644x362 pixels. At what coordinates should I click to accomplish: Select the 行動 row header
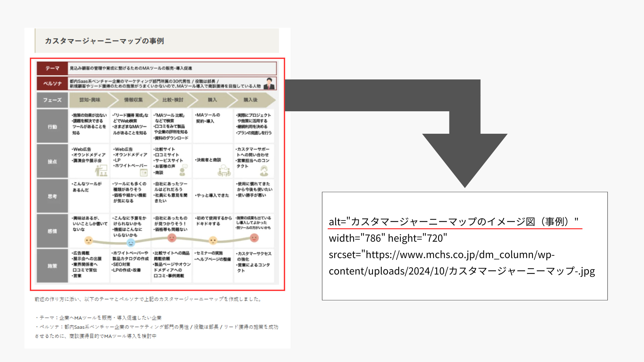pyautogui.click(x=52, y=126)
